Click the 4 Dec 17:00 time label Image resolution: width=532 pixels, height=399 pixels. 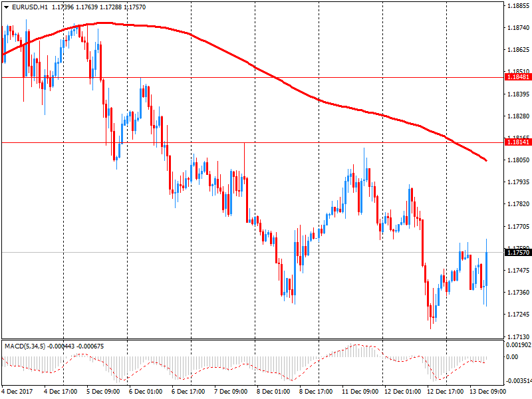click(61, 392)
